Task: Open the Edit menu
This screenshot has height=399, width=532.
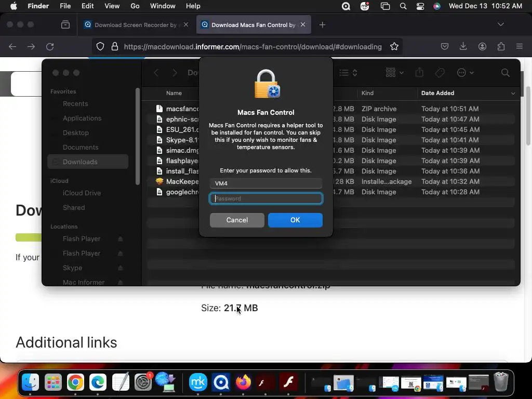Action: pyautogui.click(x=87, y=6)
